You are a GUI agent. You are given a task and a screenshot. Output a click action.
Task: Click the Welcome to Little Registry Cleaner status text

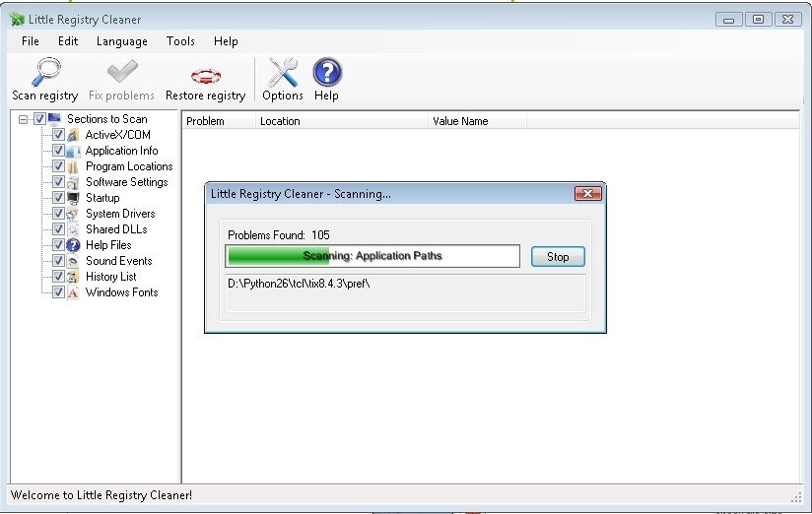pos(101,495)
